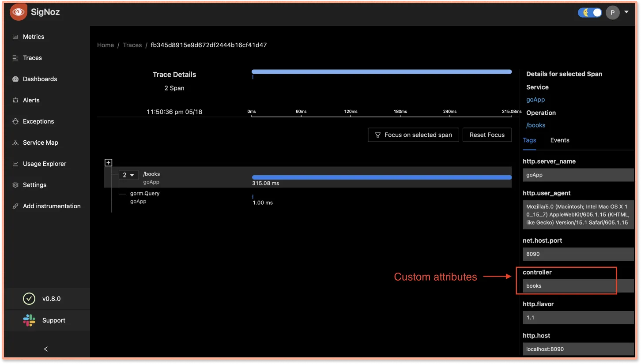Open Dashboards menu item

tap(40, 79)
